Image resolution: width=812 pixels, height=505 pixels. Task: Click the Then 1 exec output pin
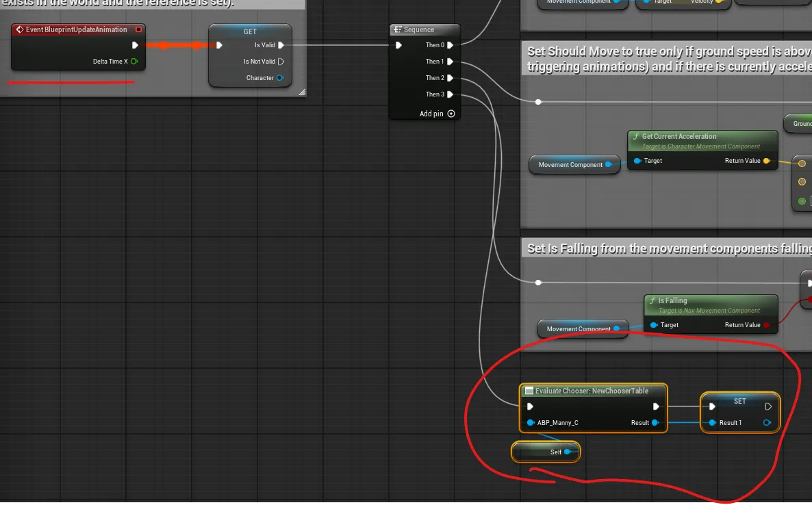(450, 61)
